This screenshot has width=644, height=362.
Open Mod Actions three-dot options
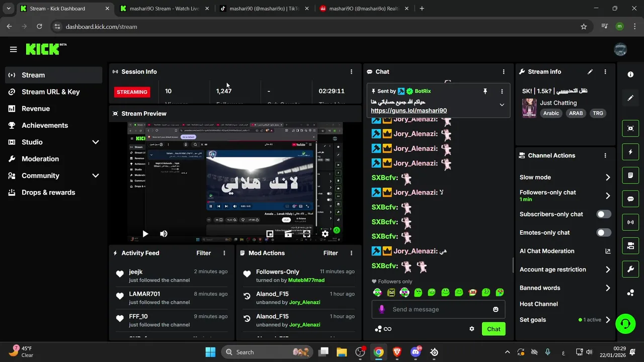click(x=351, y=253)
